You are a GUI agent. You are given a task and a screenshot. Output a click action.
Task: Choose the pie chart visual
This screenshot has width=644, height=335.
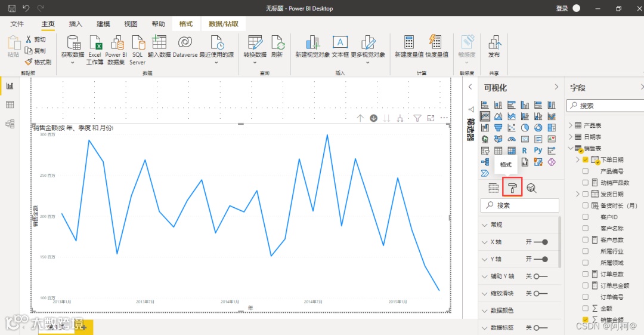[525, 128]
